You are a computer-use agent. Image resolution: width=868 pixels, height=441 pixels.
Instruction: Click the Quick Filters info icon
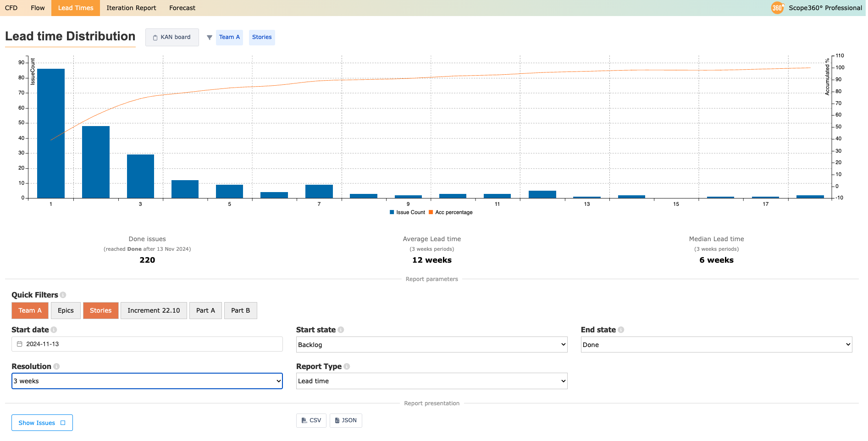tap(63, 295)
